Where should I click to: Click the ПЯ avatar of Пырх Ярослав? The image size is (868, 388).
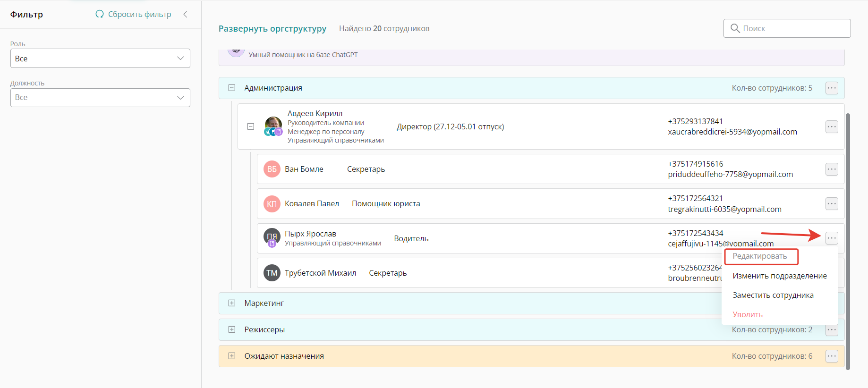pyautogui.click(x=272, y=236)
